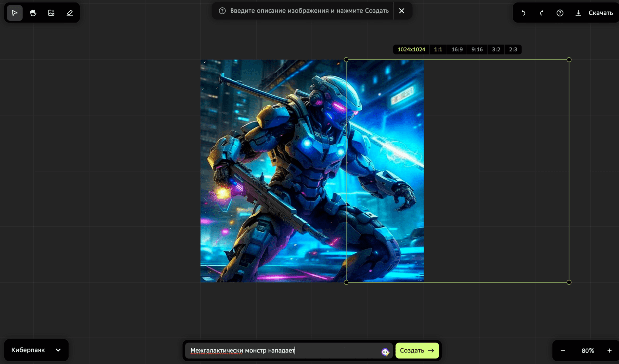Image resolution: width=619 pixels, height=364 pixels.
Task: Choose the 1:1 aspect ratio
Action: click(x=438, y=49)
